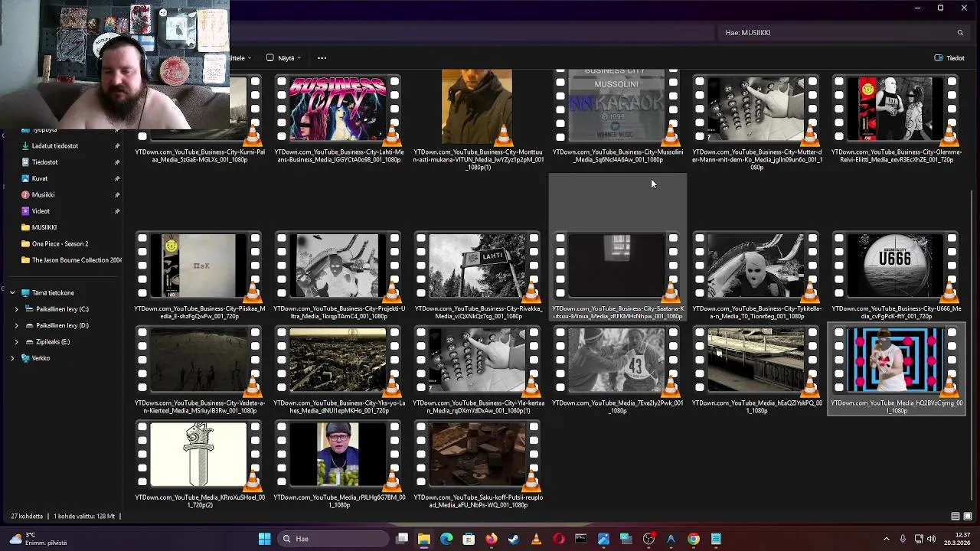The height and width of the screenshot is (551, 980).
Task: Click File Explorer on the taskbar
Action: click(x=423, y=539)
